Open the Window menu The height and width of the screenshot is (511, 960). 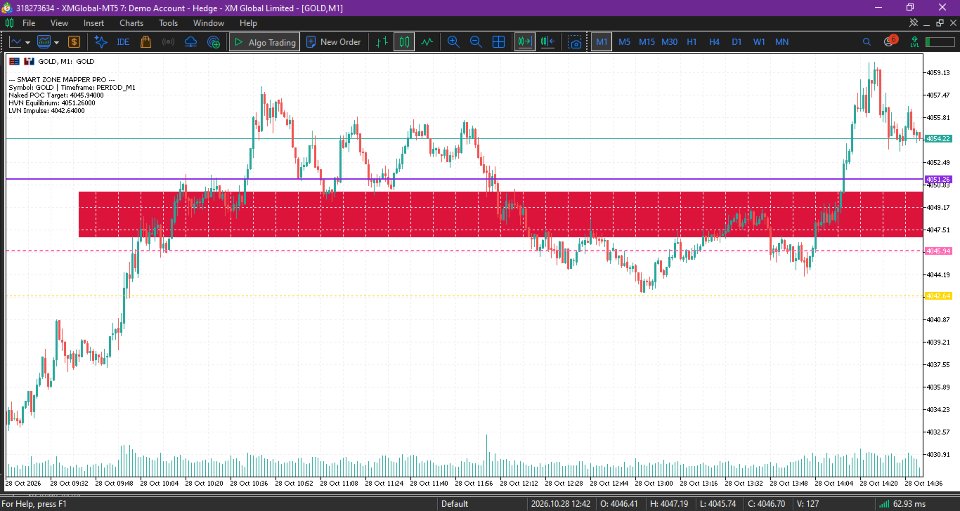[208, 23]
